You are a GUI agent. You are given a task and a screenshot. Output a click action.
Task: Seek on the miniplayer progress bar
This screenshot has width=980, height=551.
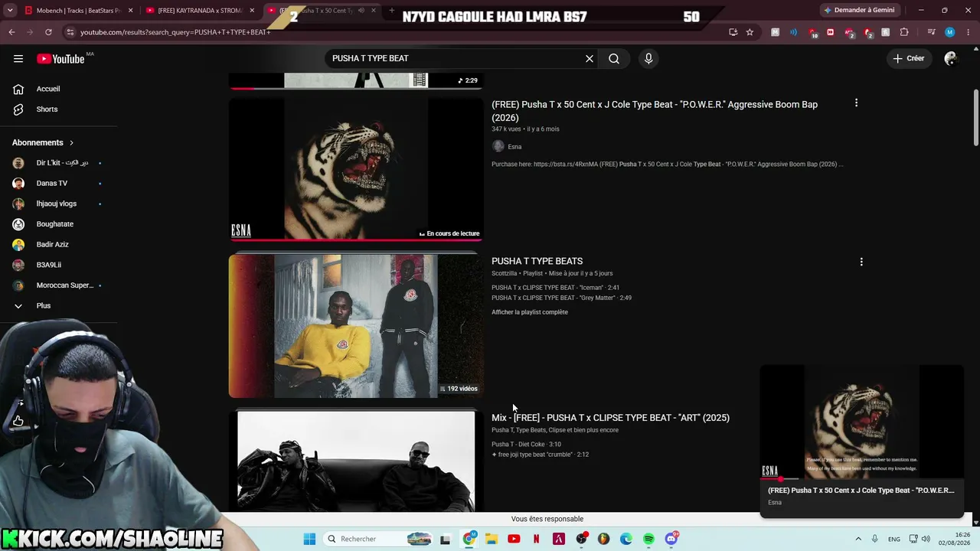861,479
